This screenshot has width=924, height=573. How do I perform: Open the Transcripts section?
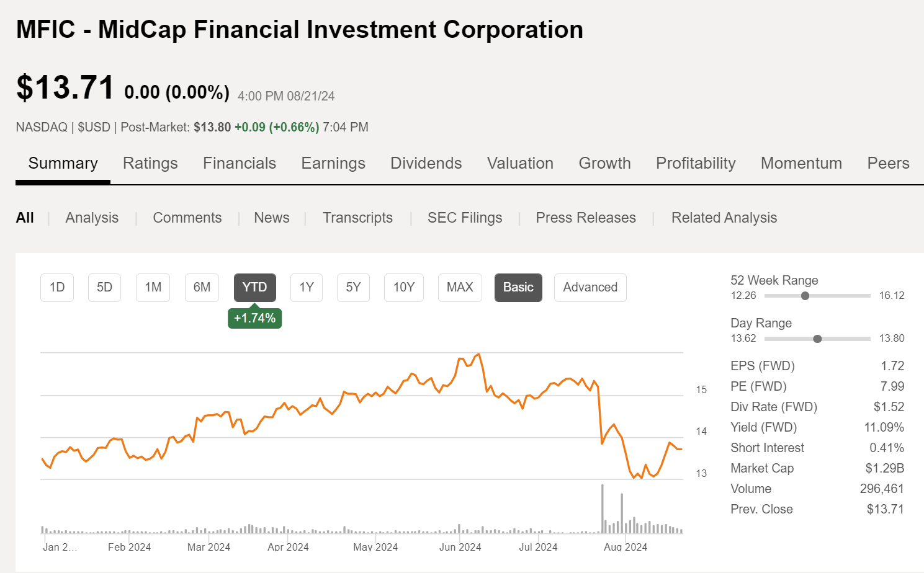coord(357,218)
